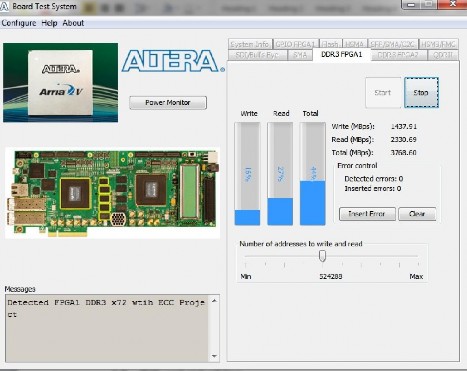Click the development board picture
This screenshot has height=371, width=467.
click(x=113, y=193)
